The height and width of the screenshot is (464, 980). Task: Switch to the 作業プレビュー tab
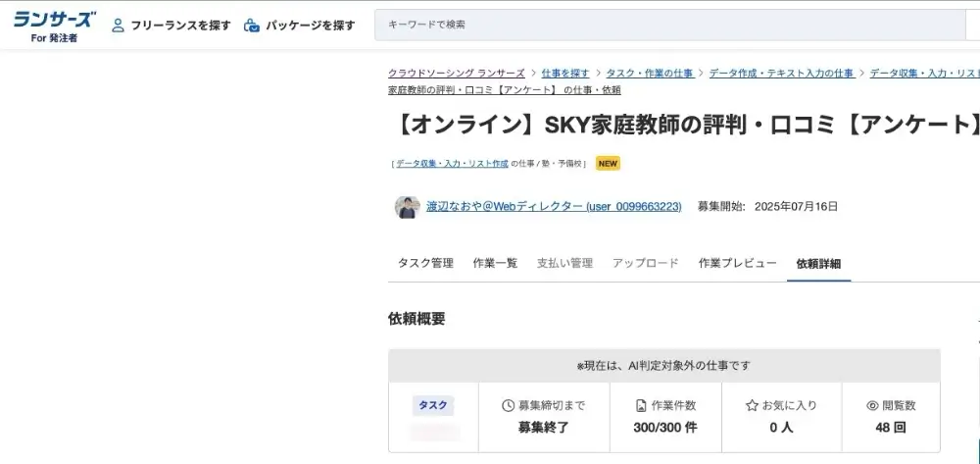(738, 263)
